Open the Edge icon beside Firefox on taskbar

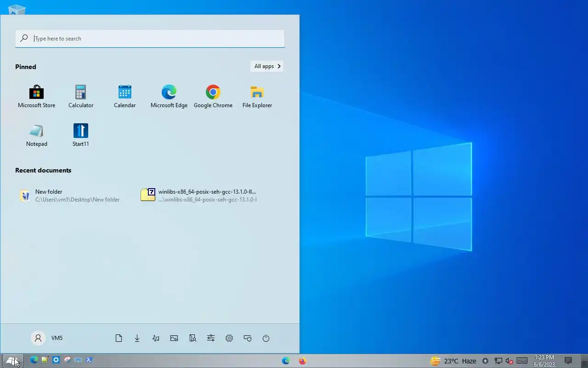pos(286,361)
